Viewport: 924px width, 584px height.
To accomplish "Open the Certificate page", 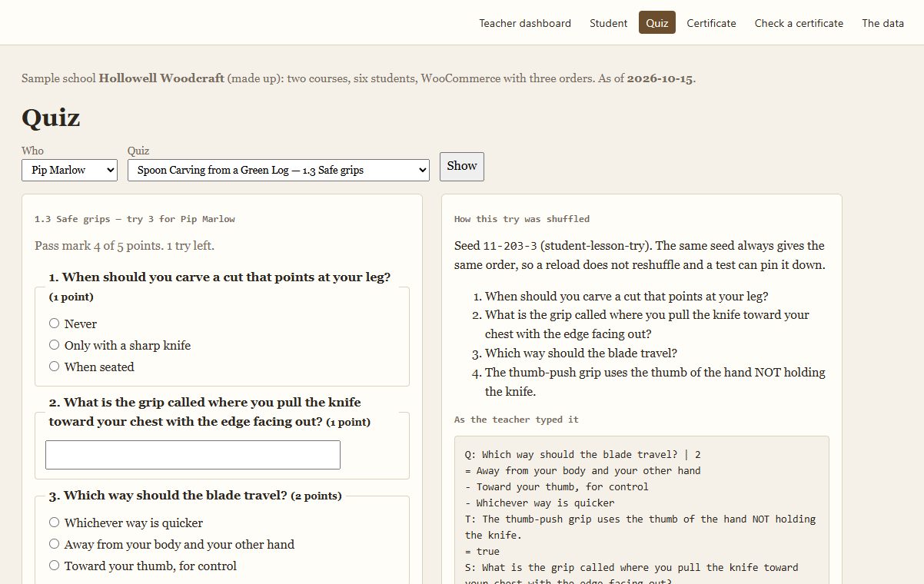I will tap(711, 23).
